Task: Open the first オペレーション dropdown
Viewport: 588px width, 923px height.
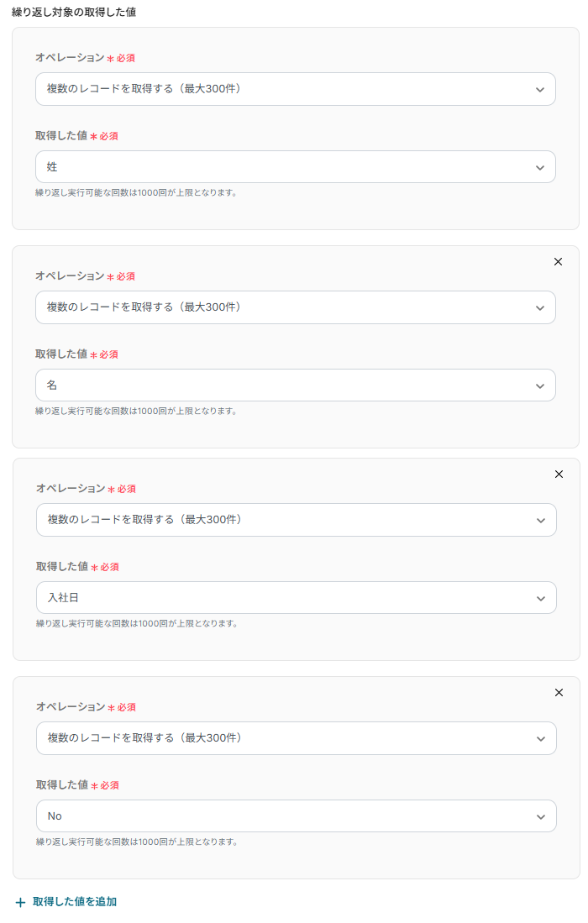Action: (296, 89)
